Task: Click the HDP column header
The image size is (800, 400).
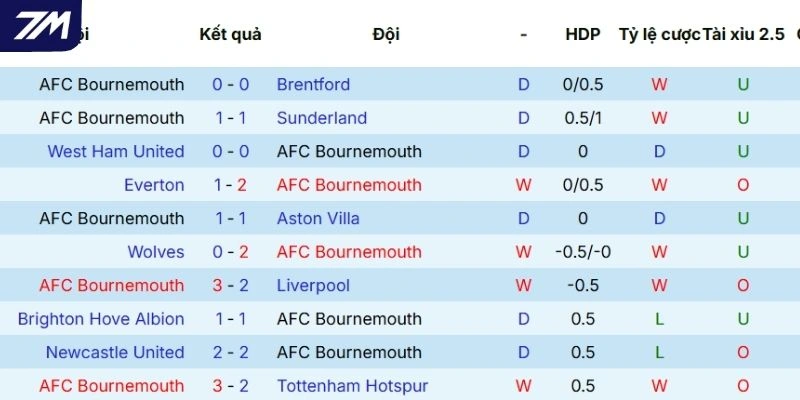Action: 582,34
